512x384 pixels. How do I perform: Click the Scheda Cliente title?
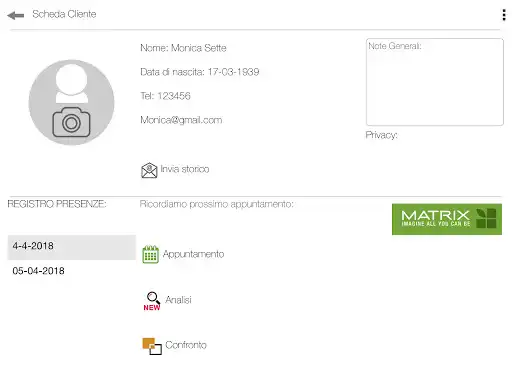point(64,14)
